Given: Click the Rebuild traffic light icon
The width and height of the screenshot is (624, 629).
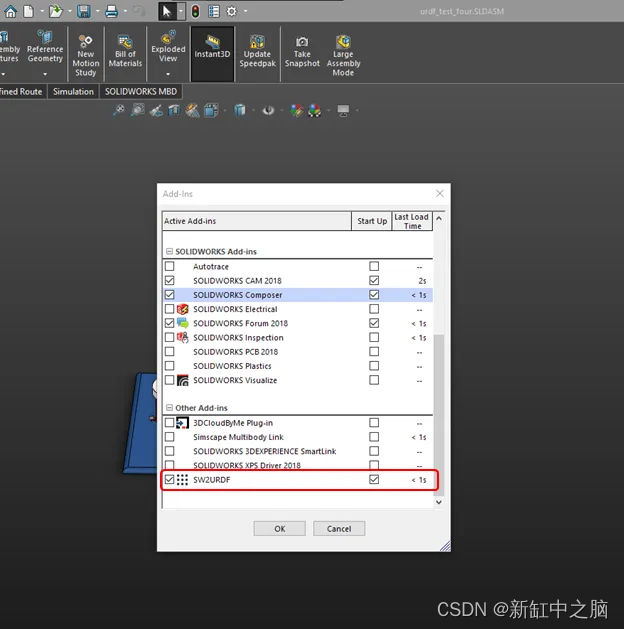Looking at the screenshot, I should [x=195, y=11].
